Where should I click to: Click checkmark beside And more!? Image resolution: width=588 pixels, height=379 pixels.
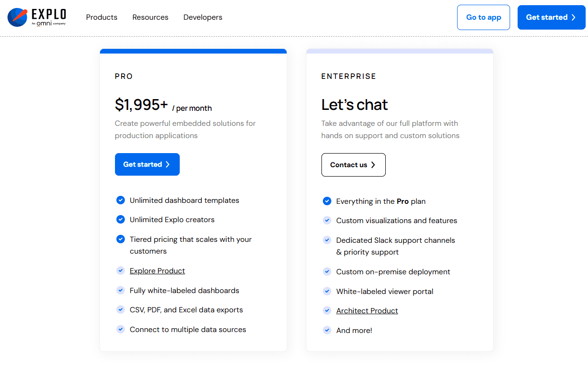click(x=327, y=330)
